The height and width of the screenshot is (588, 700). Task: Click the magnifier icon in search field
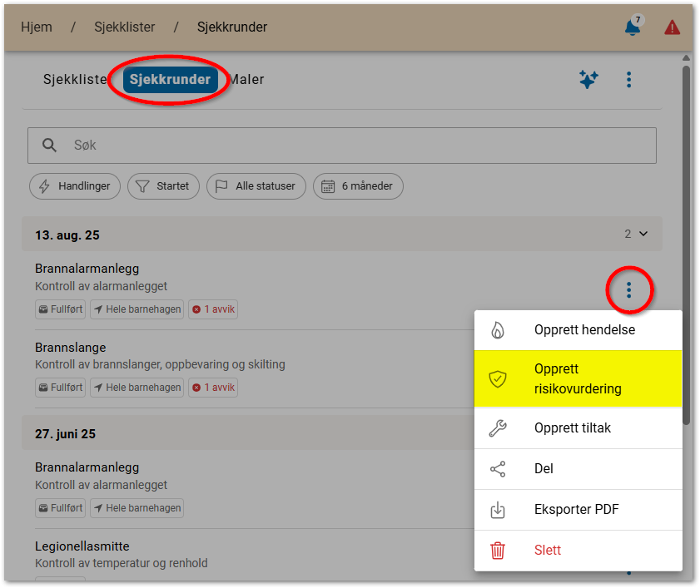pyautogui.click(x=50, y=145)
